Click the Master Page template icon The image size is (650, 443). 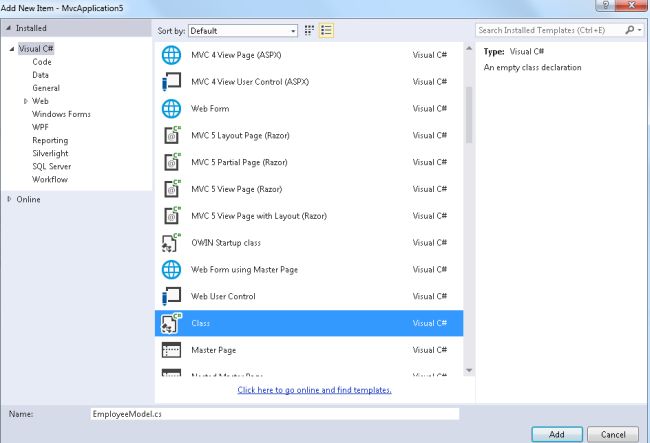tap(171, 350)
